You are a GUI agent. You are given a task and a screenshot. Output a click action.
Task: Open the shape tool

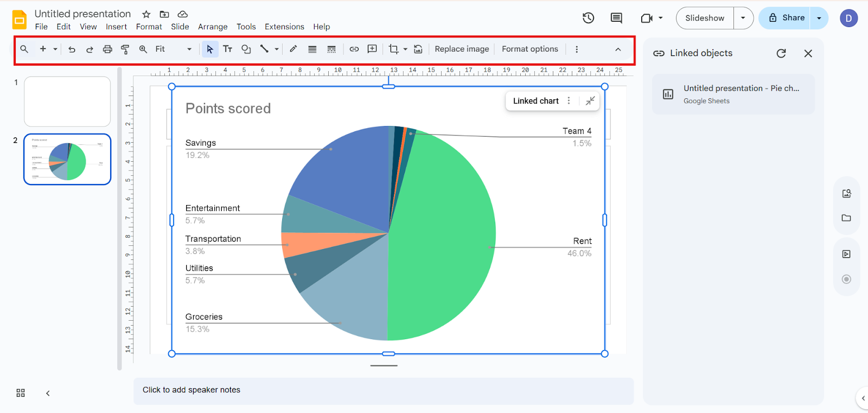tap(246, 49)
